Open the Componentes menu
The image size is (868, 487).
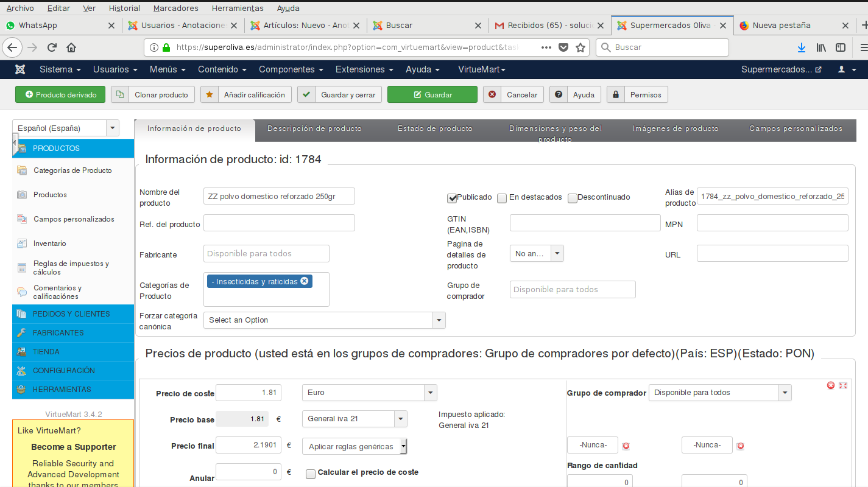click(291, 69)
